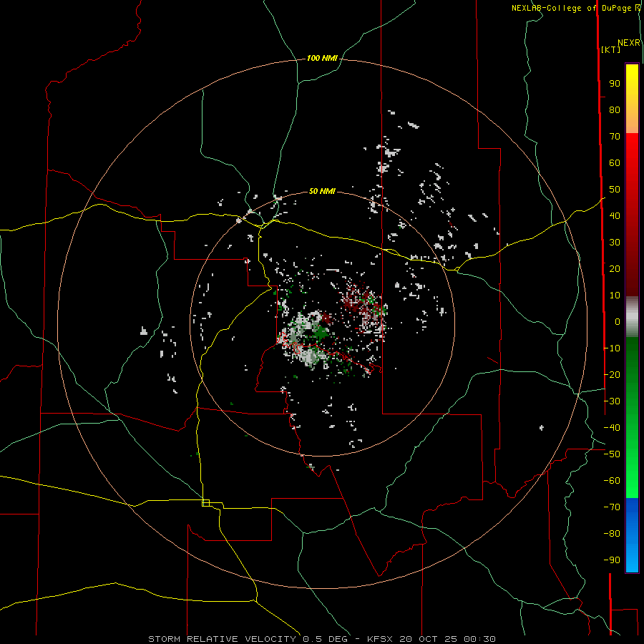Select the -40 value on velocity scale
Viewport: 644px width, 644px height.
pyautogui.click(x=612, y=428)
